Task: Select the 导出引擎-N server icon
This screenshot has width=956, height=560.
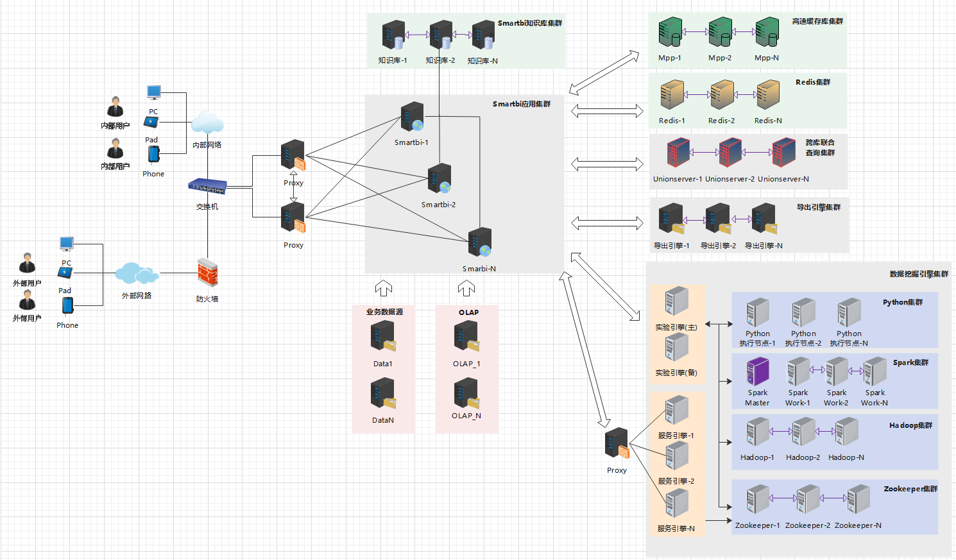Action: 765,218
